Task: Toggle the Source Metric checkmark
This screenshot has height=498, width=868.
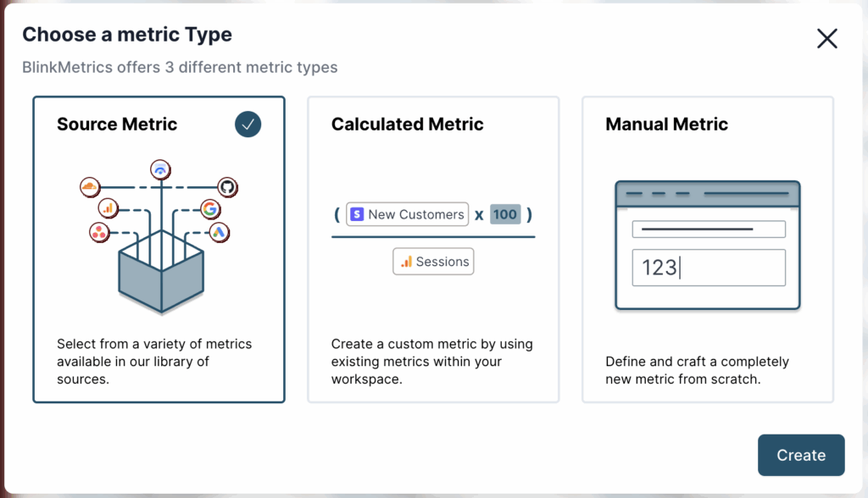Action: click(x=248, y=125)
